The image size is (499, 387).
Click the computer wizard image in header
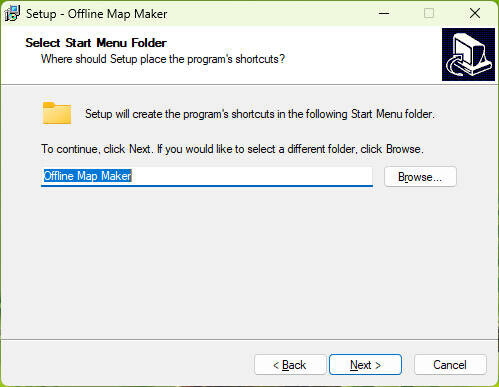[468, 54]
